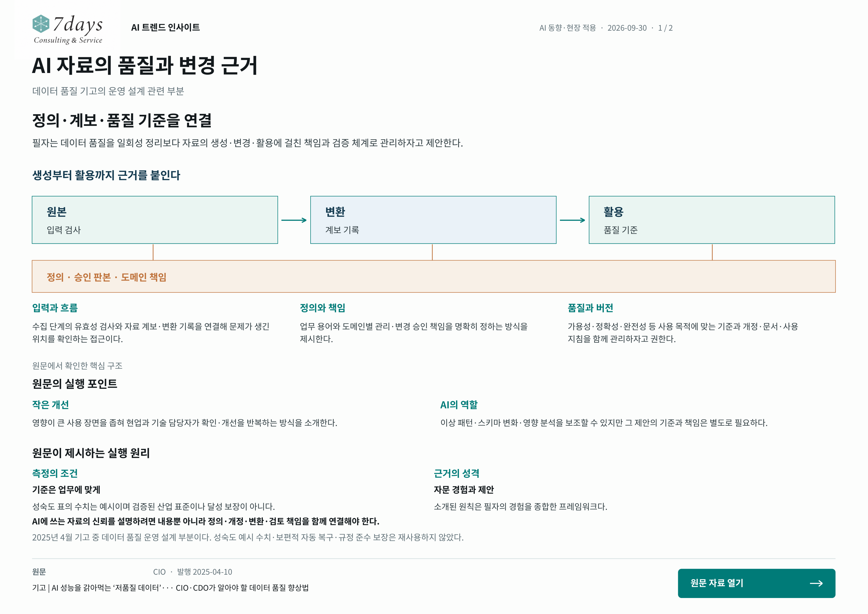Select the 활용 품질 기준 box
This screenshot has width=868, height=614.
tap(711, 220)
